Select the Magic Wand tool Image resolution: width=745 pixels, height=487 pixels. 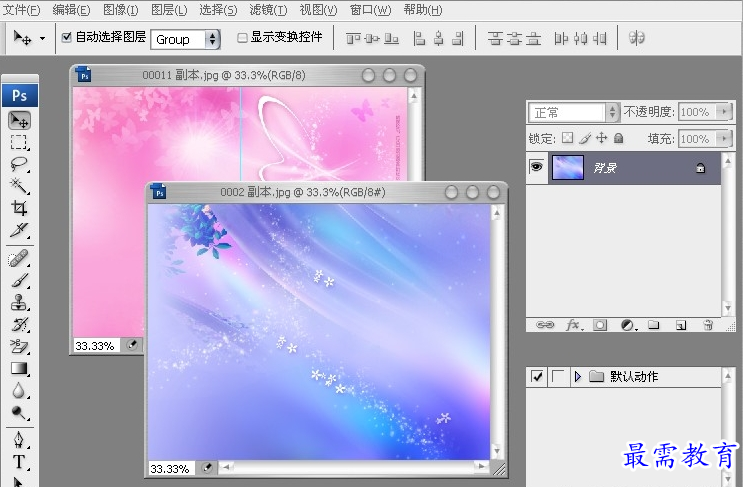[x=19, y=186]
